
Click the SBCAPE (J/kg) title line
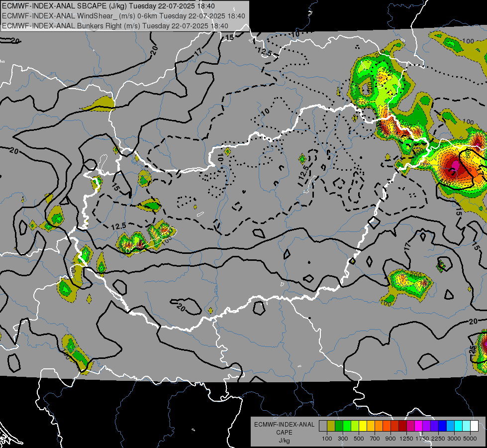[108, 6]
